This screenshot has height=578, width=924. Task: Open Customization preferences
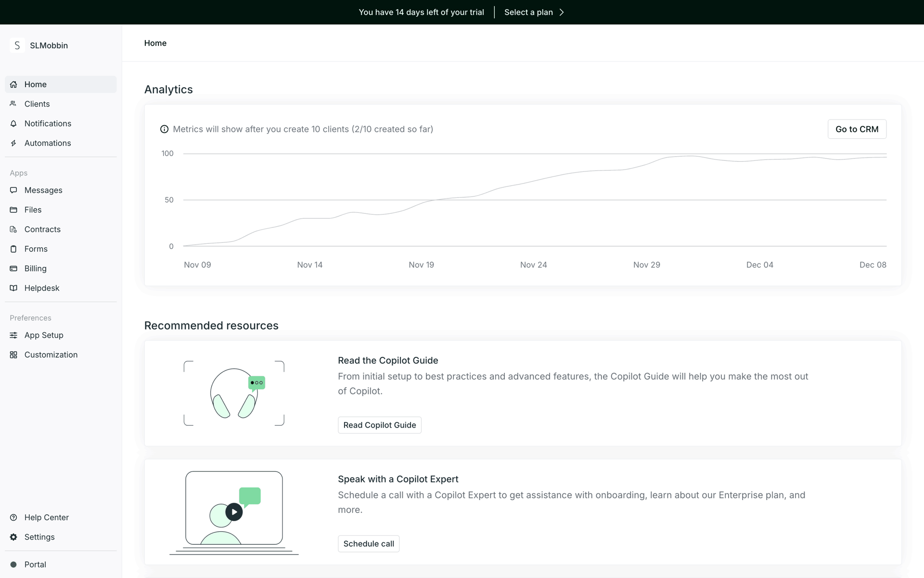click(61, 355)
